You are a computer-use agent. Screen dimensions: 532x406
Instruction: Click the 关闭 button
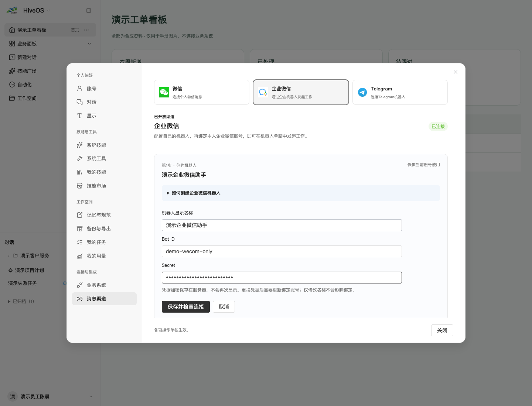point(442,330)
